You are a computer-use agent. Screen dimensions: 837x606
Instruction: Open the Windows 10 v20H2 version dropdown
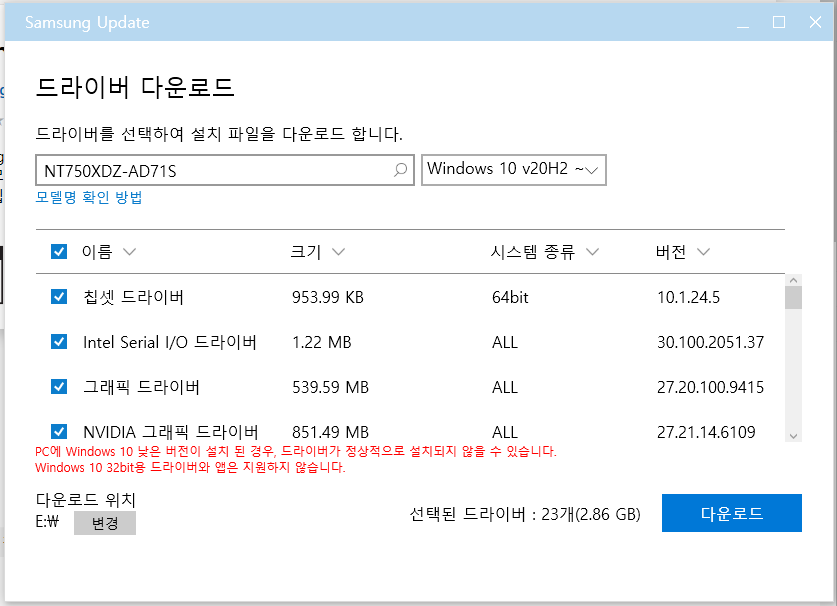(514, 170)
